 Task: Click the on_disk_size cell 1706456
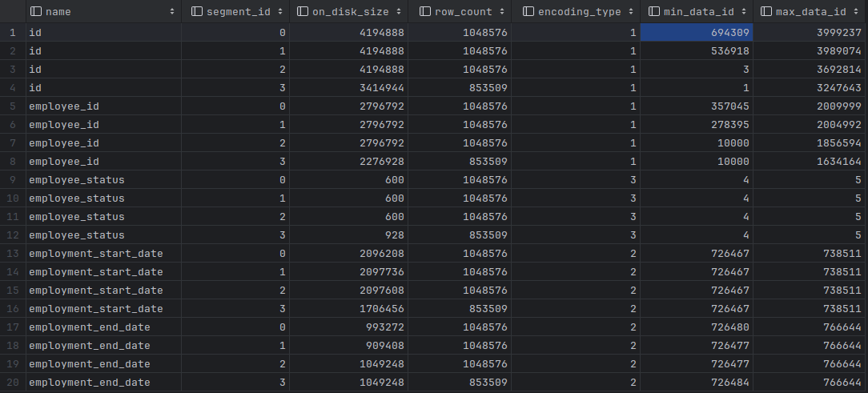point(348,308)
